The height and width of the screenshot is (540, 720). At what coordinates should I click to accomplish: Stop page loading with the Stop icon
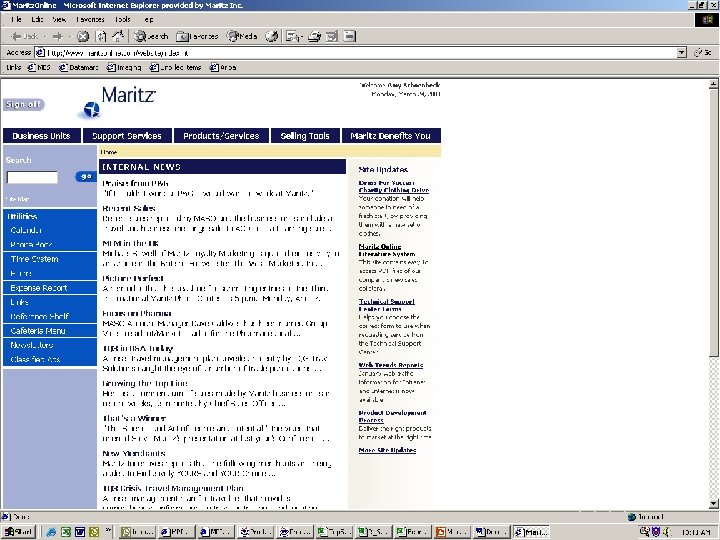83,36
